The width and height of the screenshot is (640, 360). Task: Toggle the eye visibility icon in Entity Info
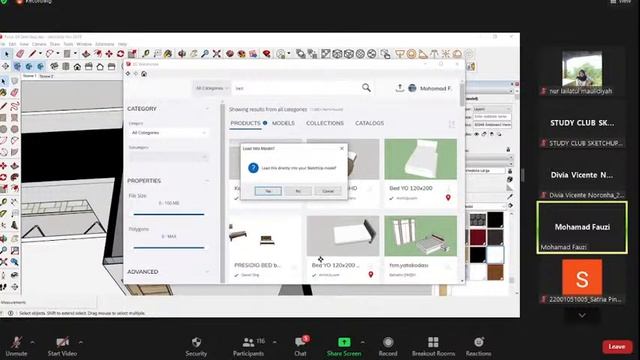coord(476,134)
